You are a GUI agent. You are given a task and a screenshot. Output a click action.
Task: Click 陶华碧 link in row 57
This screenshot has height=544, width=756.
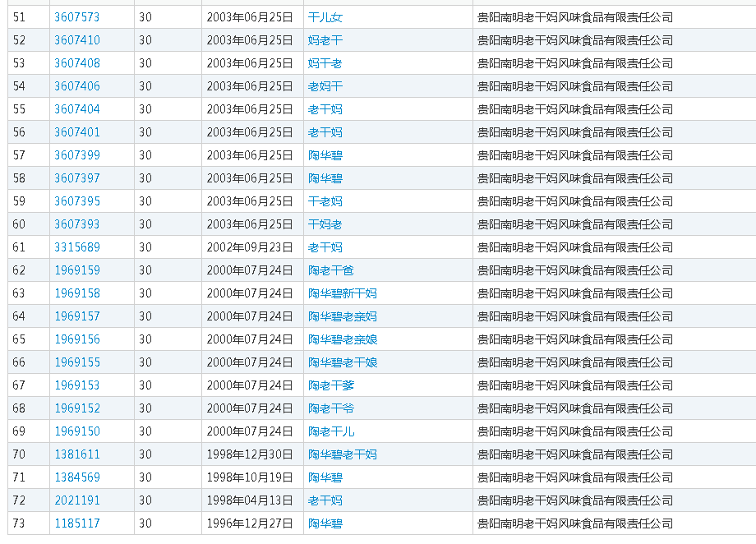325,155
